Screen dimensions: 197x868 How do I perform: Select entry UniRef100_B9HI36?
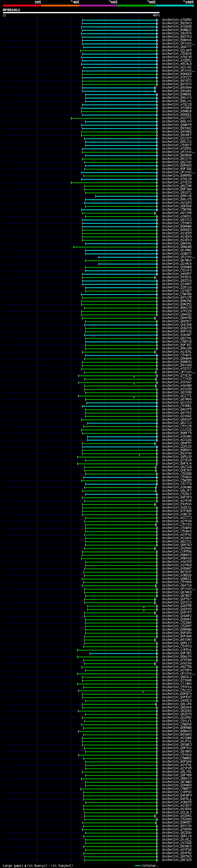(x=176, y=196)
